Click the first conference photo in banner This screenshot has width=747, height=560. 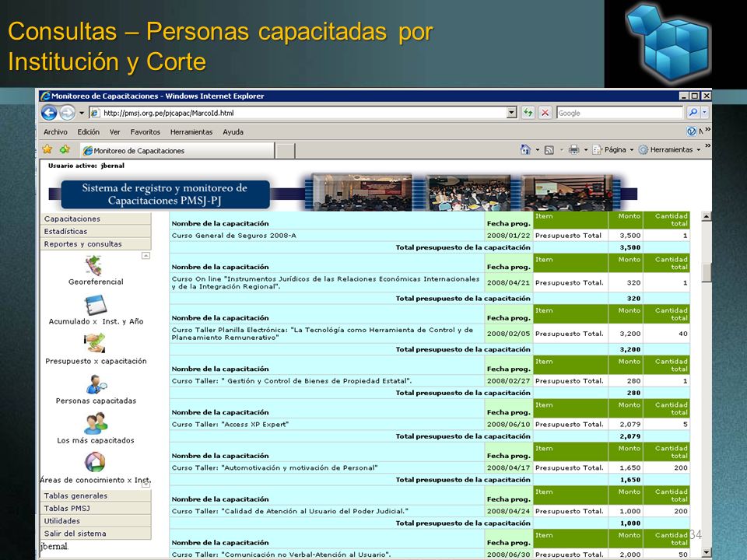tap(362, 192)
